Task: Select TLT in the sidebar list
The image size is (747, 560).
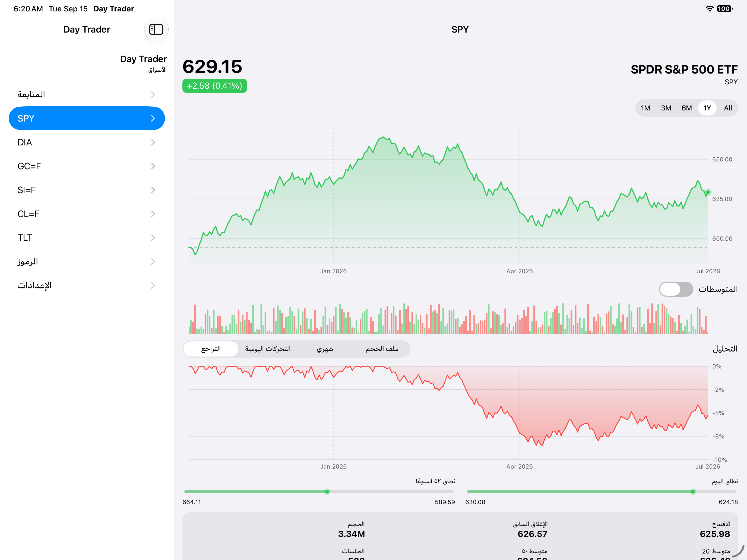Action: coord(87,238)
